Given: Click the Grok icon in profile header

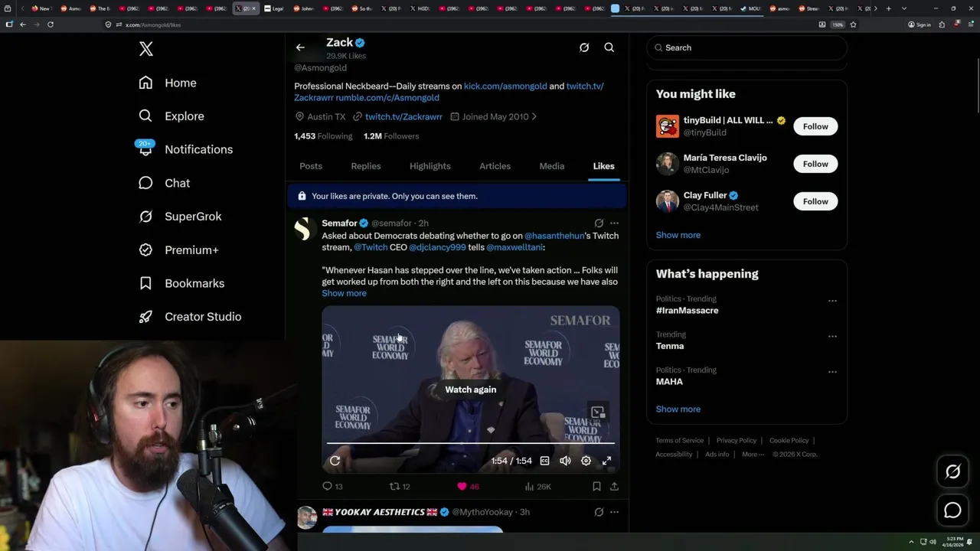Looking at the screenshot, I should click(x=584, y=47).
